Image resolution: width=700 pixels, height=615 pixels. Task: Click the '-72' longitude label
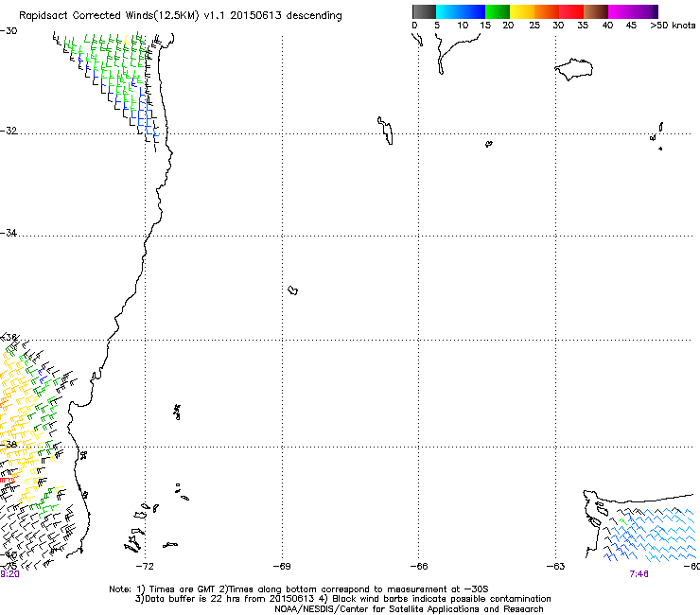click(x=145, y=567)
